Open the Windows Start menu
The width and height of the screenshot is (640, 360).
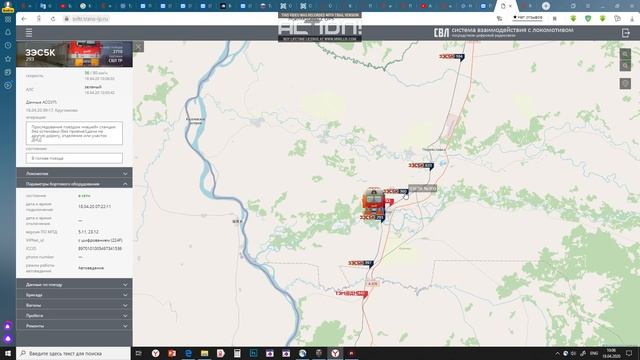pos(8,353)
